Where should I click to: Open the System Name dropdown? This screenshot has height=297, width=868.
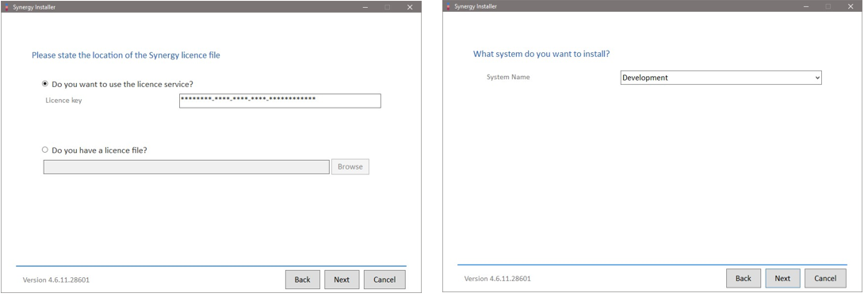click(721, 78)
